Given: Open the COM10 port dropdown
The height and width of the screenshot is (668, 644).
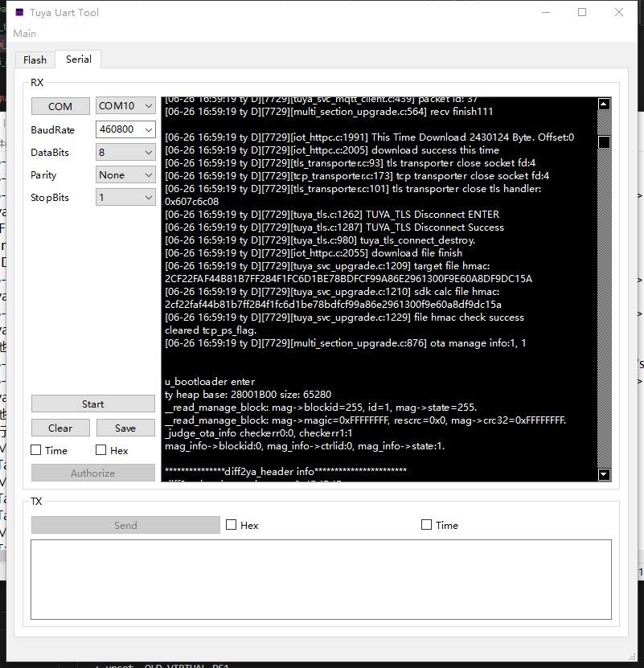Looking at the screenshot, I should [x=125, y=105].
